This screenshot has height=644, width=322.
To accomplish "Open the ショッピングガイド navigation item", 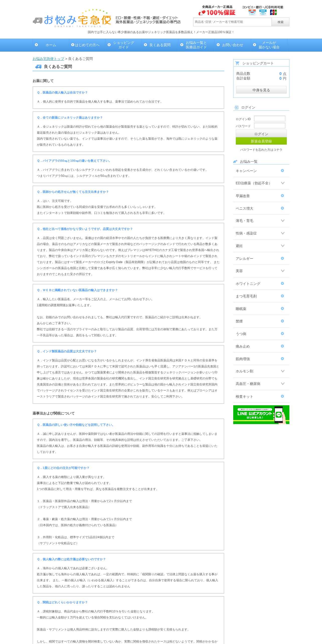I will [124, 45].
